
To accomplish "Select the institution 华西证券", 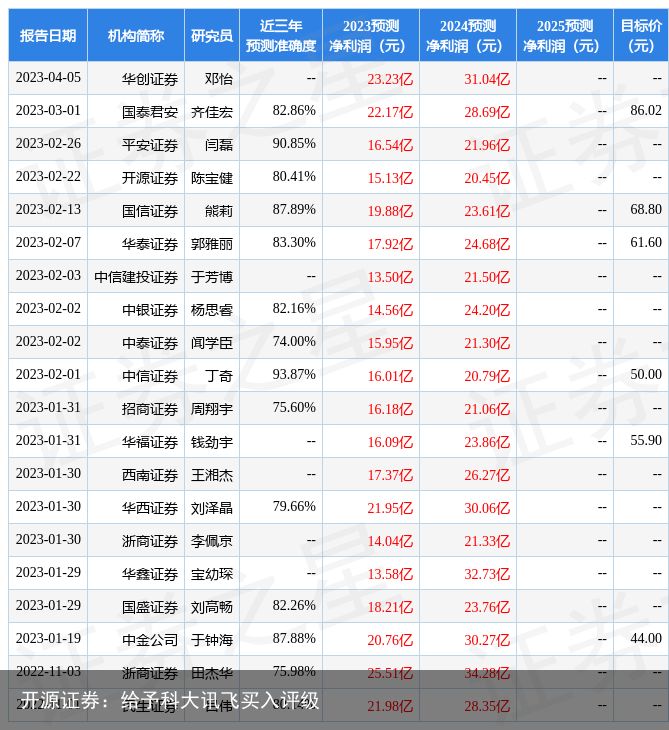I will (150, 508).
